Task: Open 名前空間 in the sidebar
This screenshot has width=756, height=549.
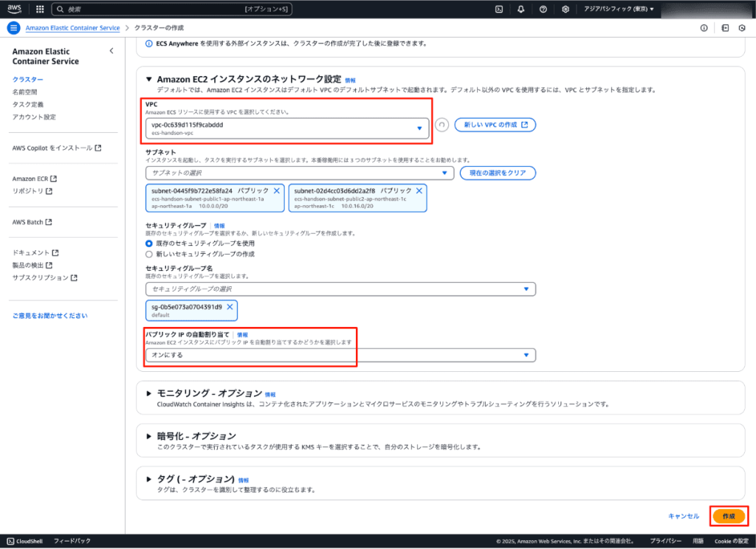Action: pos(24,91)
